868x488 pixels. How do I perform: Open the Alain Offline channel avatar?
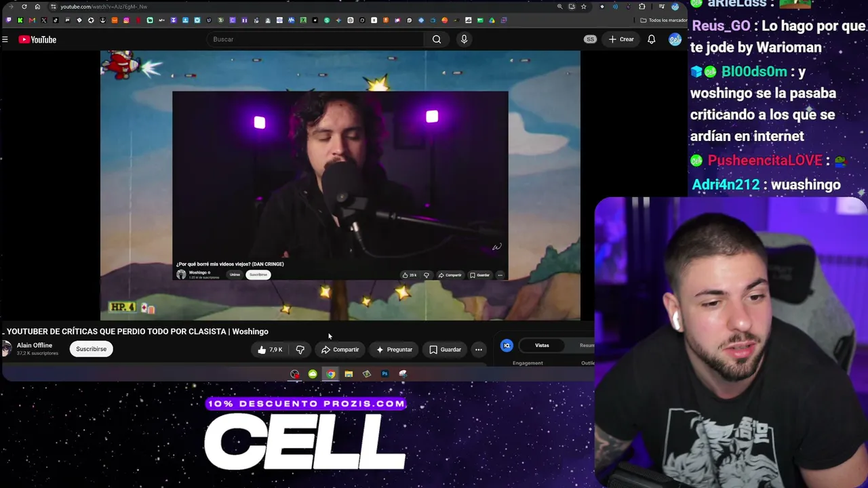[6, 349]
